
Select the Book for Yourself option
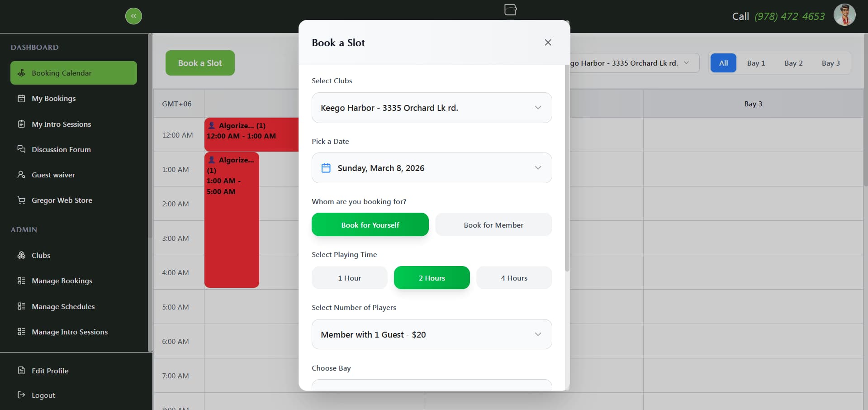pos(370,224)
